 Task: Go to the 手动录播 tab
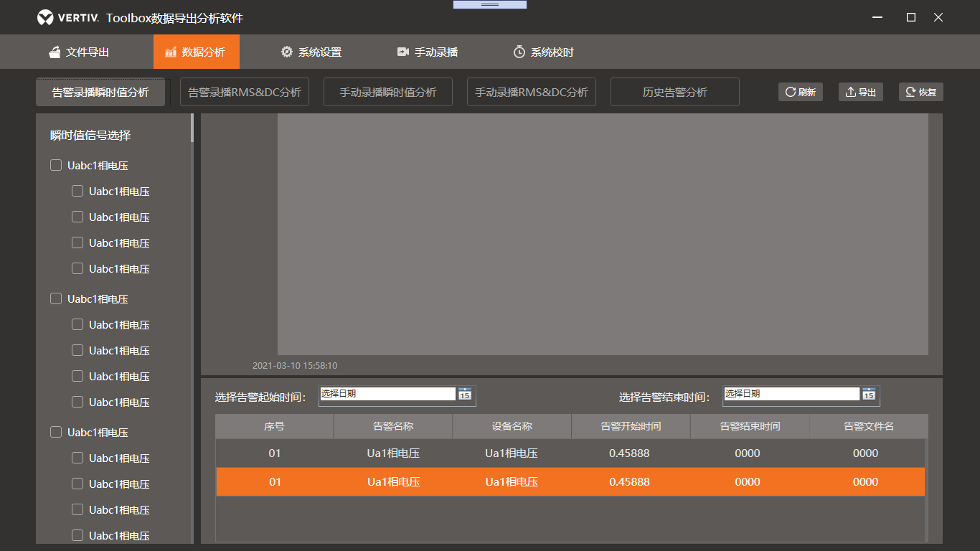(428, 52)
